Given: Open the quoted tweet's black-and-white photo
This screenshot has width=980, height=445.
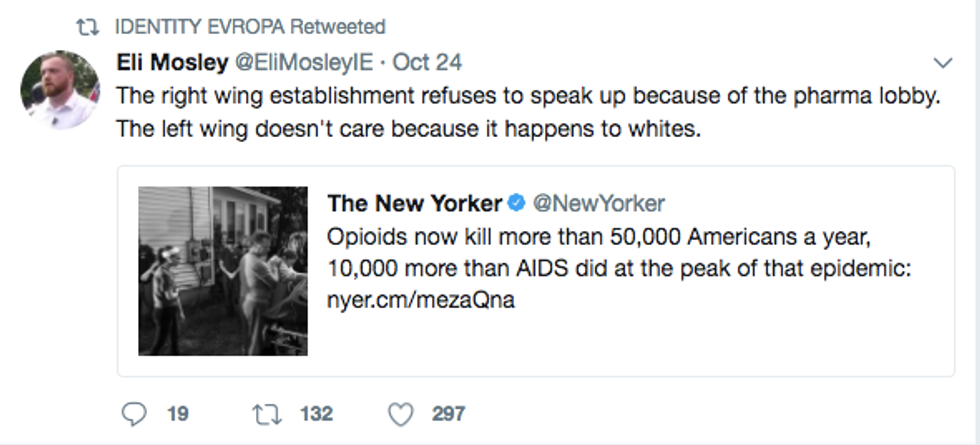Looking at the screenshot, I should [222, 271].
